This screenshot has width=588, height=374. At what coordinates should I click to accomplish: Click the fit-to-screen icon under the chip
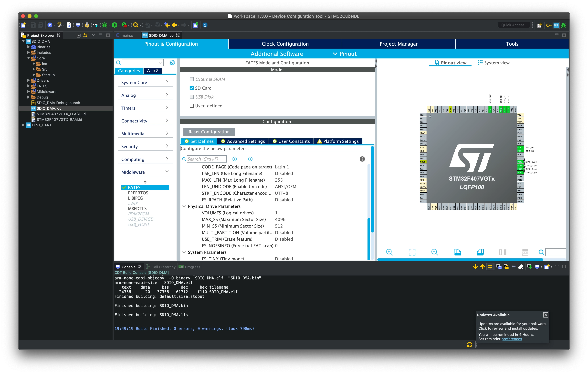tap(412, 252)
